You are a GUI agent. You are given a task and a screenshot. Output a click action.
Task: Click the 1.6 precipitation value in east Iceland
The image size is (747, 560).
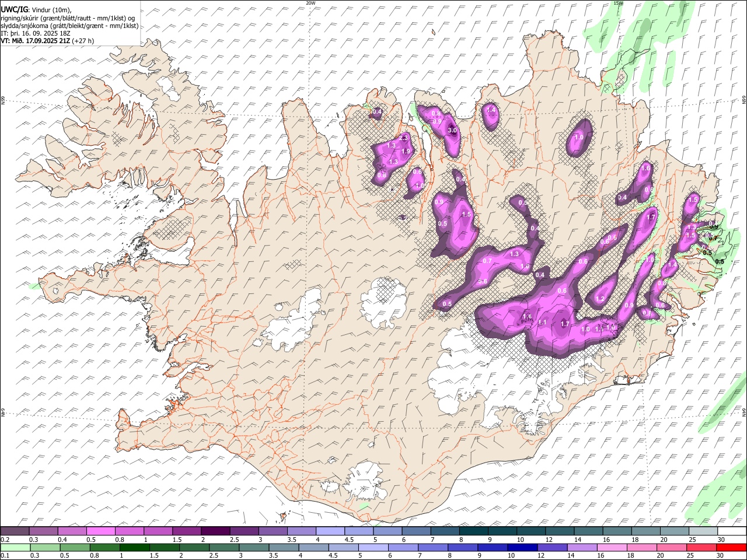[645, 168]
